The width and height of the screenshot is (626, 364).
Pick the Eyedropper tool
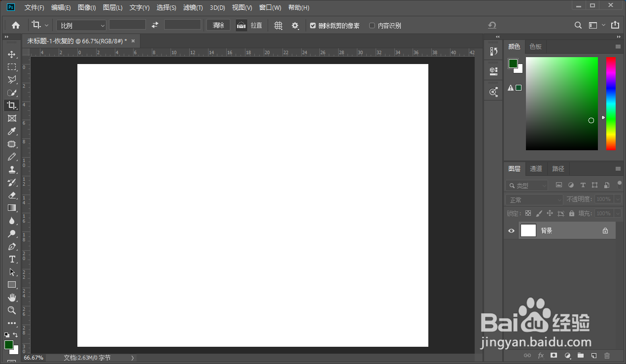tap(12, 131)
